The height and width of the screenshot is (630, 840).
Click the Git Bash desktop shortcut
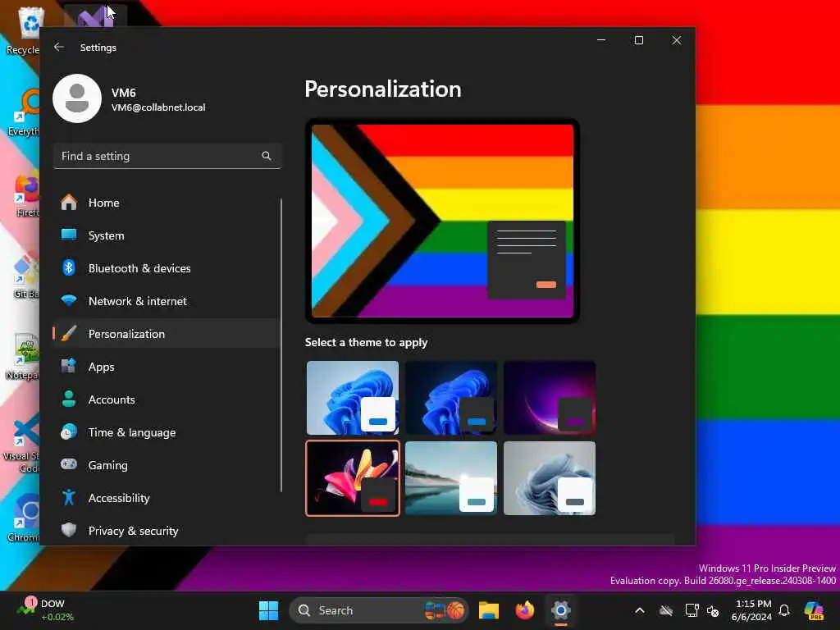[25, 276]
